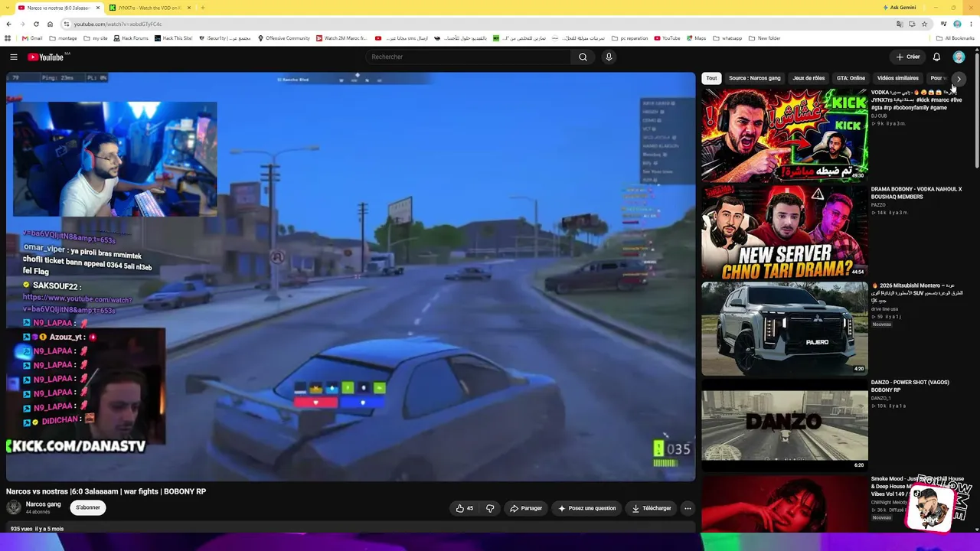Like the video with thumbs up
Image resolution: width=980 pixels, height=551 pixels.
[x=464, y=508]
